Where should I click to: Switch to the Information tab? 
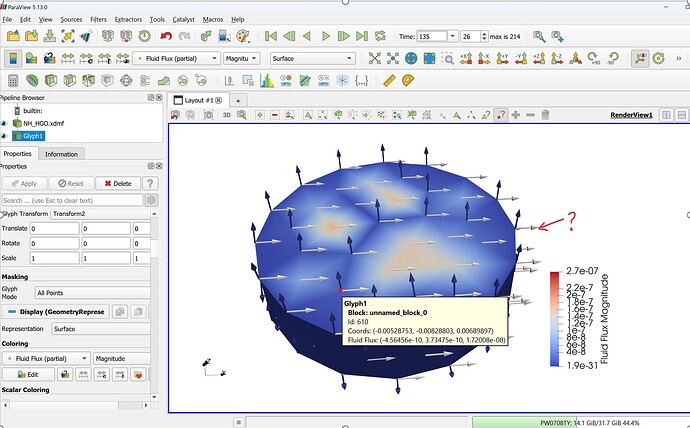[61, 154]
